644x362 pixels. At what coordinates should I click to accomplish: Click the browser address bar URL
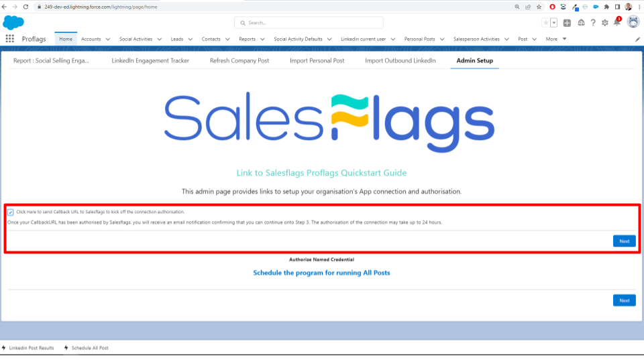(x=101, y=7)
